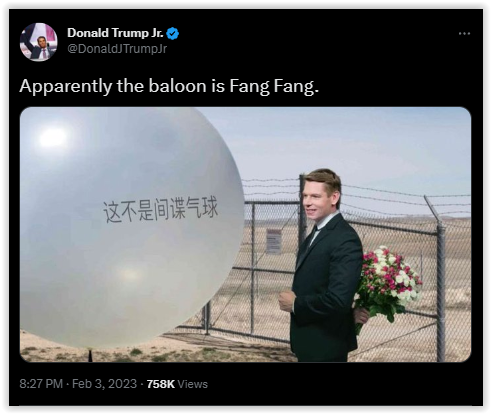Screen dimensions: 491x414
Task: Click the bright glare on the balloon
Action: (53, 137)
